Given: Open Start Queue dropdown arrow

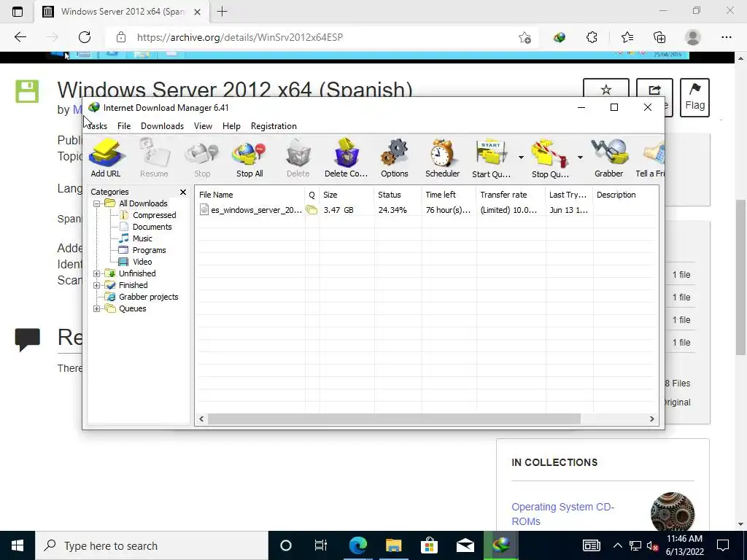Looking at the screenshot, I should pos(521,157).
